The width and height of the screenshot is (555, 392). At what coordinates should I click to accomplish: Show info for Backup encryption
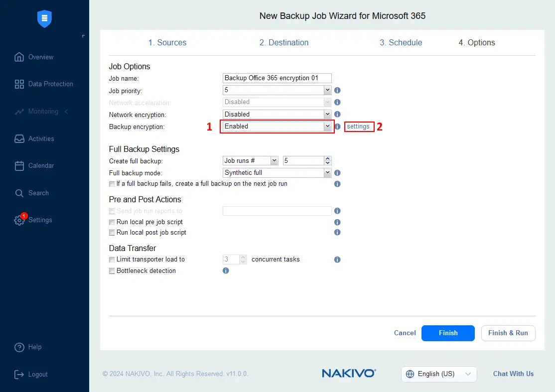338,127
